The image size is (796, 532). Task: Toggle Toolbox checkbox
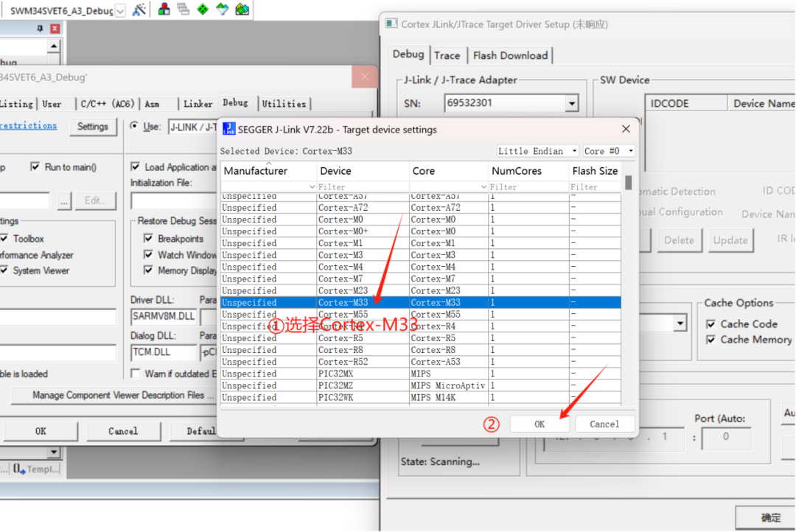tap(4, 238)
